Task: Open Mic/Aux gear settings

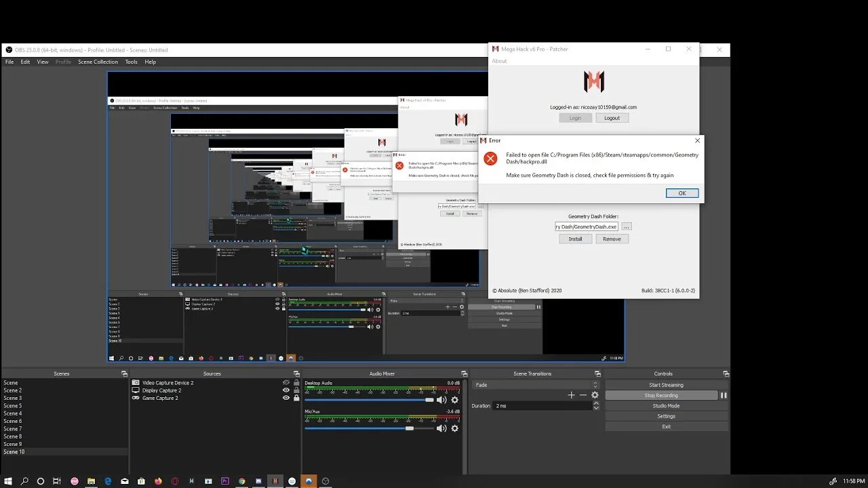Action: (x=455, y=428)
